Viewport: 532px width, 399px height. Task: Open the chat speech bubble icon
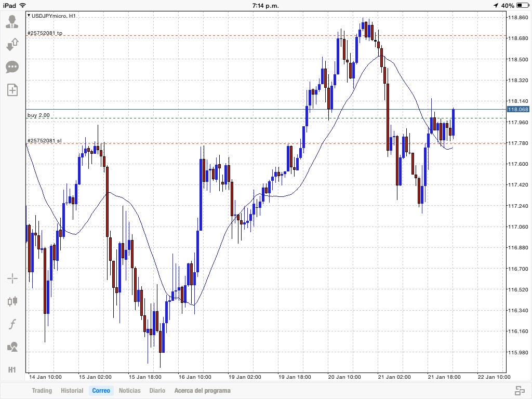tap(12, 67)
